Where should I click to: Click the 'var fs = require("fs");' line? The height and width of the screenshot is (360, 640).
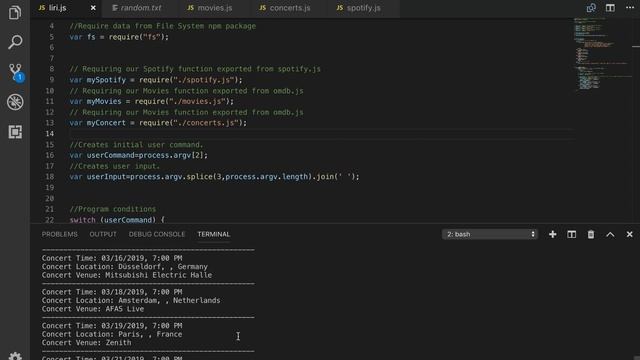tap(119, 37)
